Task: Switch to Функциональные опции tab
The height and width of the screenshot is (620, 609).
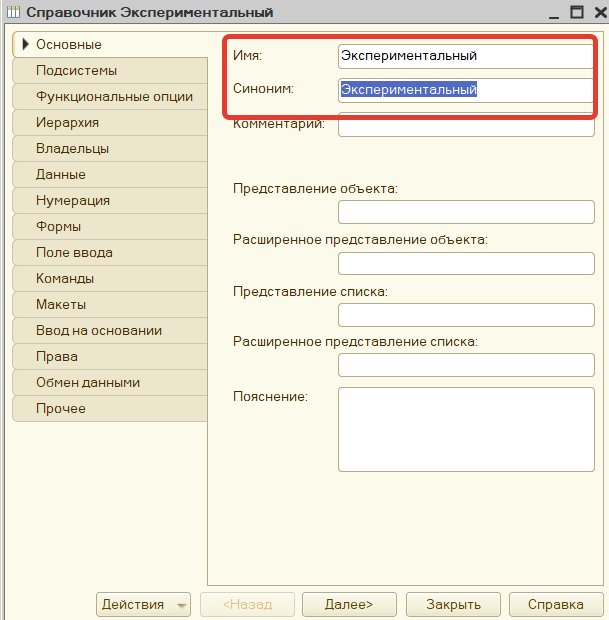Action: [110, 96]
